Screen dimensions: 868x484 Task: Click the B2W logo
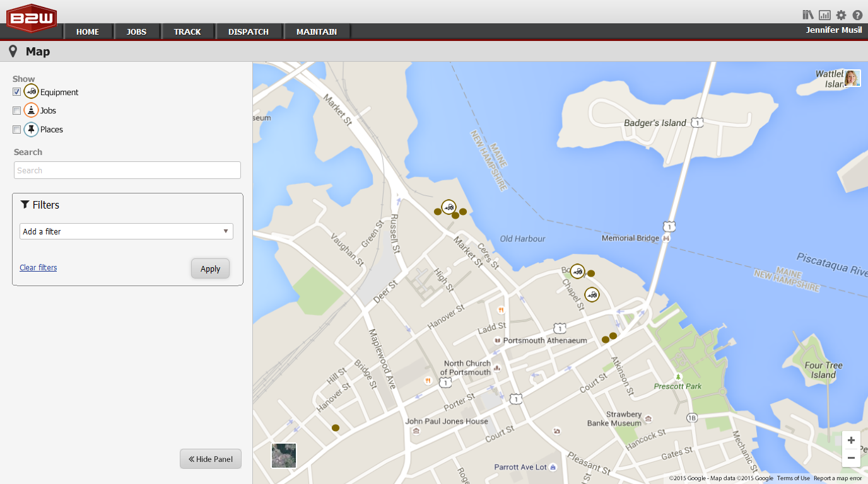tap(32, 18)
